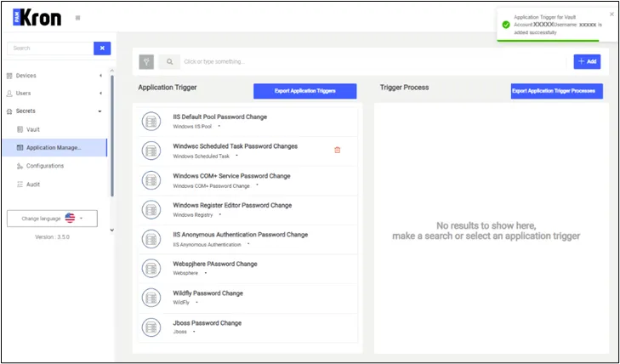This screenshot has width=620, height=364.
Task: Select Application Management in the sidebar
Action: (54, 147)
